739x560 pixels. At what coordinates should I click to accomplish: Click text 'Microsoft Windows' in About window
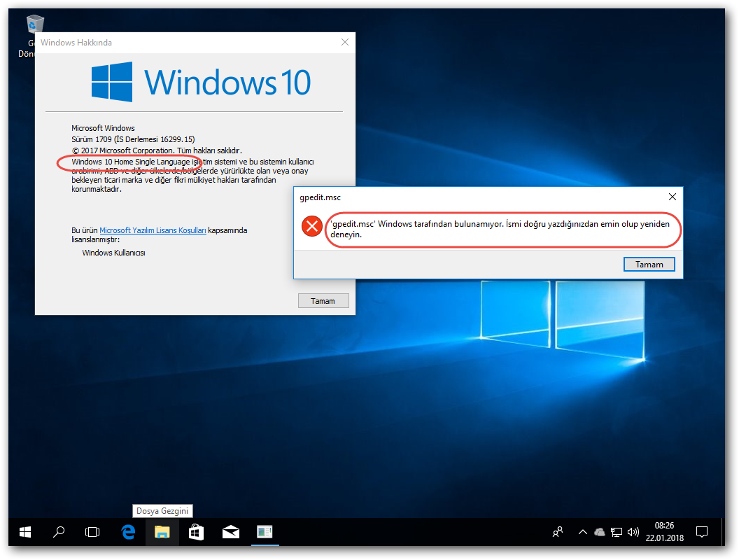(103, 127)
